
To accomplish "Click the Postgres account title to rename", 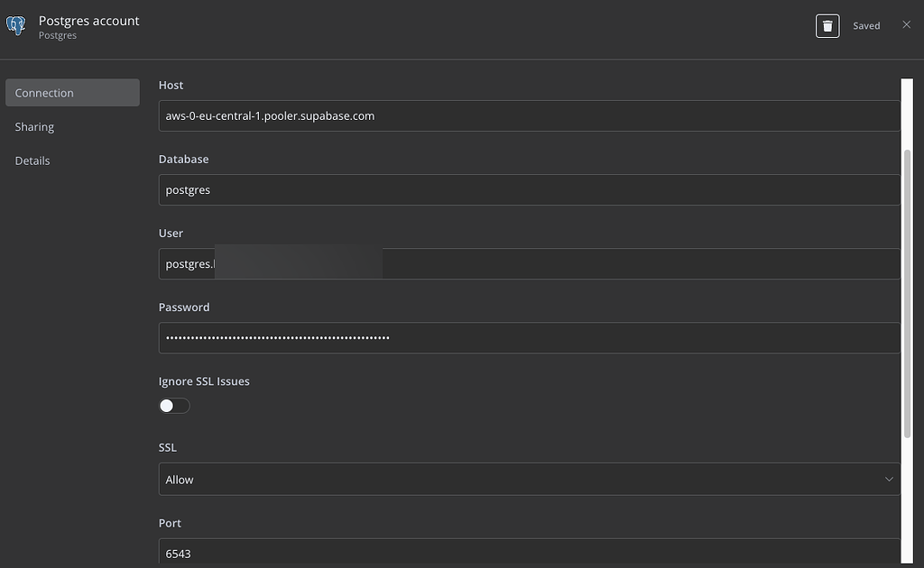I will [89, 21].
